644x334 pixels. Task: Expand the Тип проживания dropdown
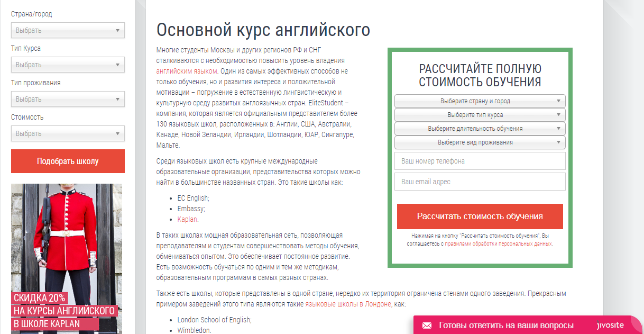[x=68, y=99]
